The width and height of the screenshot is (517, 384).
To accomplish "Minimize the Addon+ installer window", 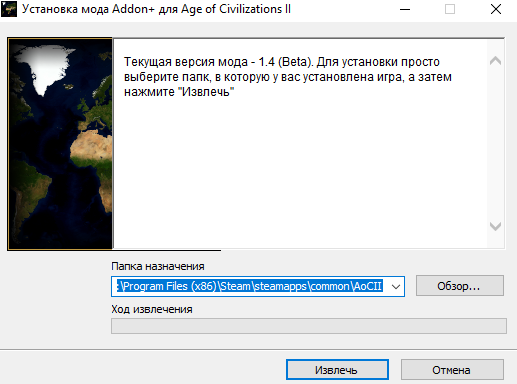I will click(405, 9).
